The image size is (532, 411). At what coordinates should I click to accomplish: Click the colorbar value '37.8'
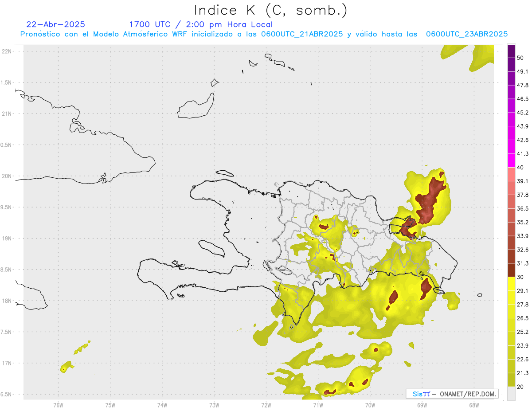pyautogui.click(x=523, y=195)
